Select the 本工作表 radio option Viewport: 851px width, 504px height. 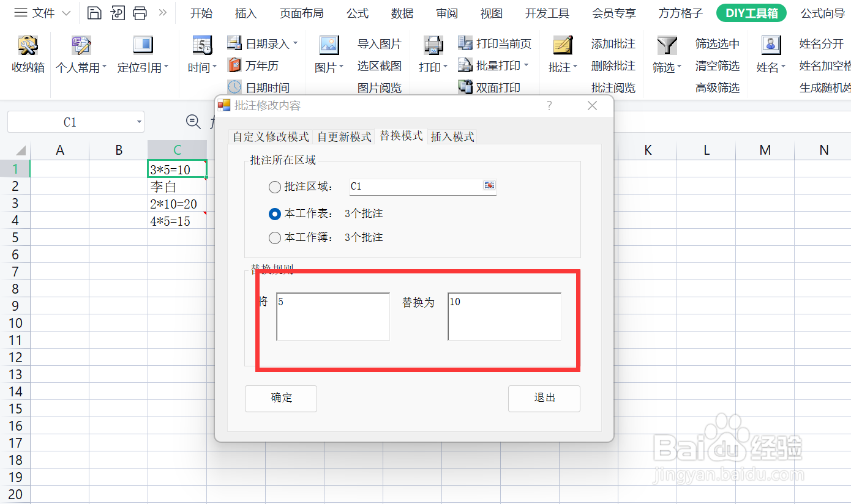(x=275, y=213)
